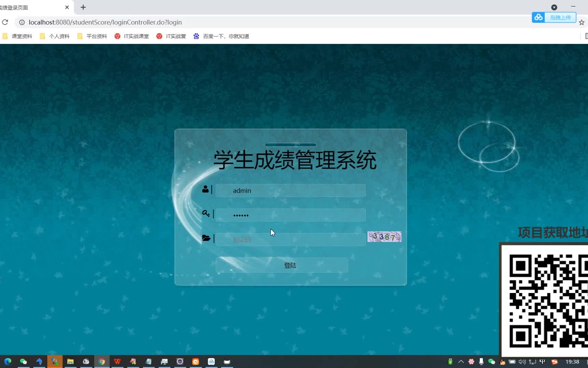The width and height of the screenshot is (588, 368).
Task: Toggle the 中 input language indicator
Action: click(542, 362)
